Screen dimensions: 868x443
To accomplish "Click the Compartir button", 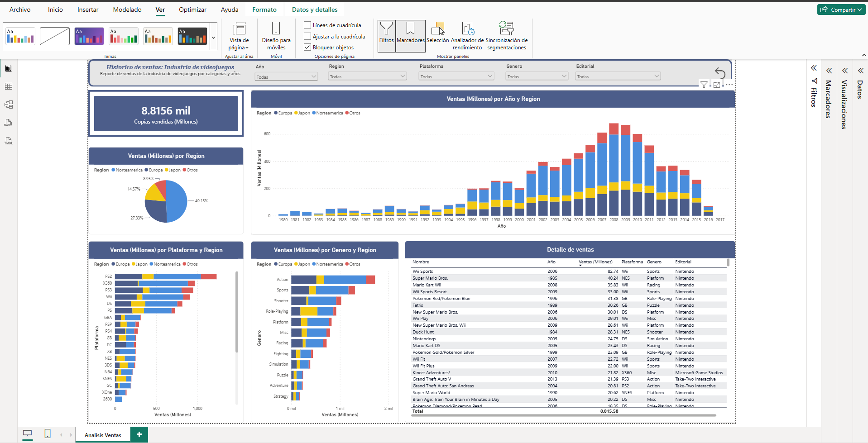I will pos(841,10).
